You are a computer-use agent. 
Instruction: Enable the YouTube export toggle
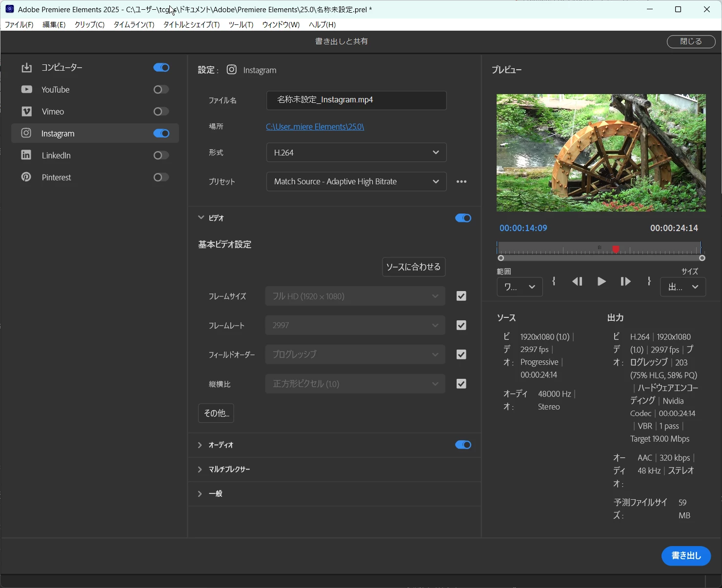161,89
